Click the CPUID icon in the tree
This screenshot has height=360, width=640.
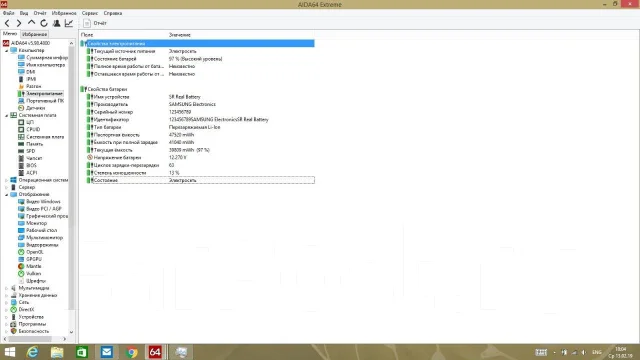21,129
